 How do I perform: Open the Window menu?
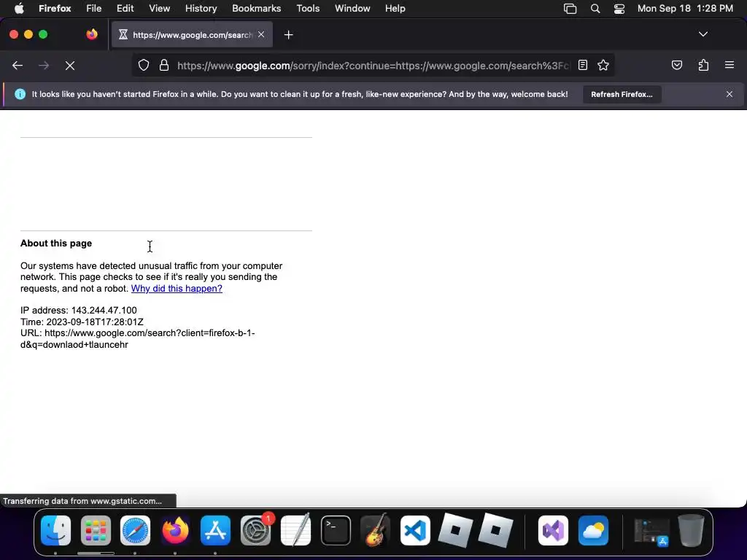point(352,9)
